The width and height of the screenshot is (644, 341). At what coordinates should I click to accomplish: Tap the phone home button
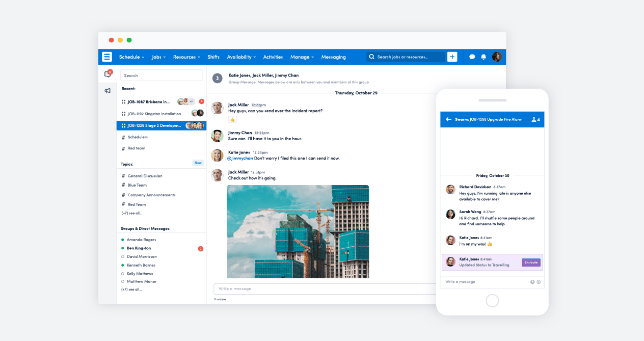click(492, 301)
